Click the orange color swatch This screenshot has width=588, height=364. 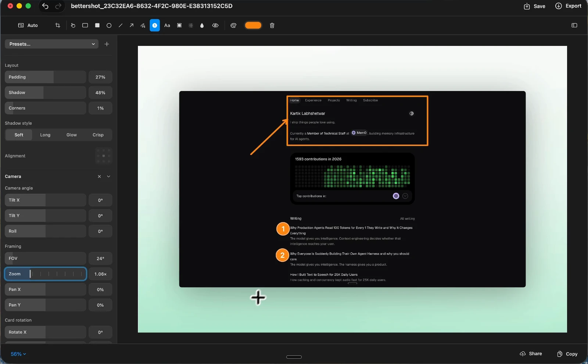coord(253,25)
